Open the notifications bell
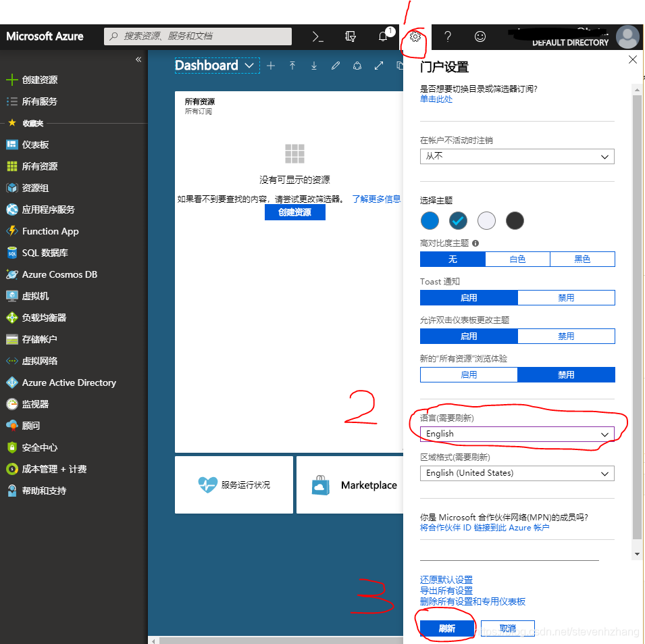The width and height of the screenshot is (645, 644). (x=383, y=36)
